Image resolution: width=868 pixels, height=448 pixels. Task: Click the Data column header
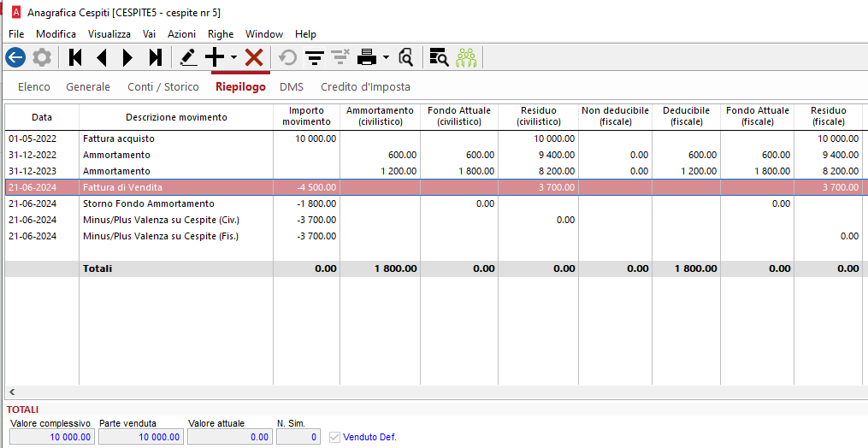pyautogui.click(x=42, y=117)
